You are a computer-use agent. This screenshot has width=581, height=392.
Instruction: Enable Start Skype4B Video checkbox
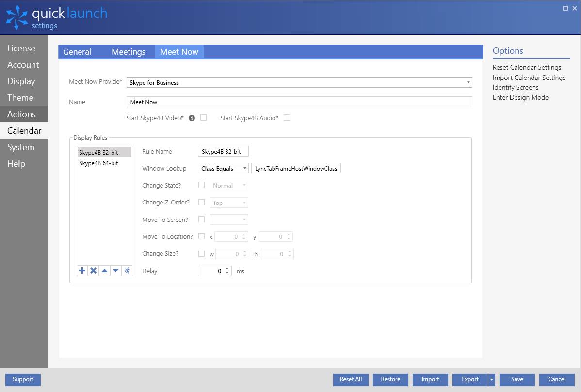(203, 118)
